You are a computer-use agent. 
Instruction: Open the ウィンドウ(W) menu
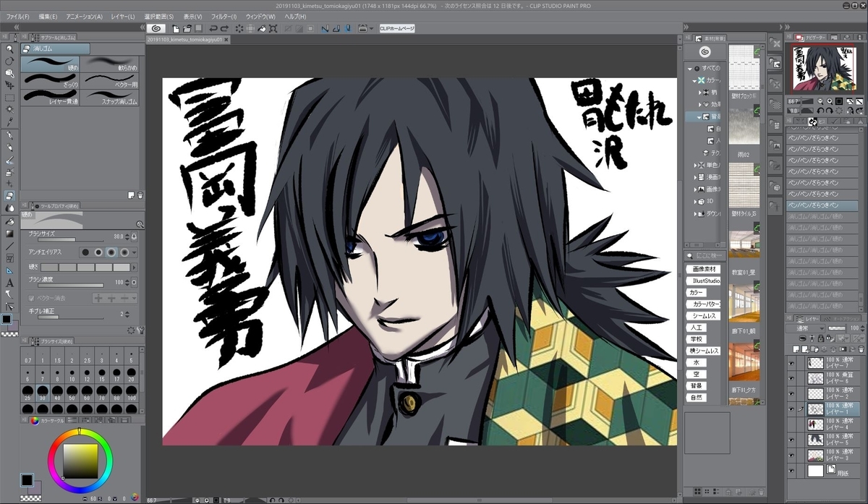261,16
